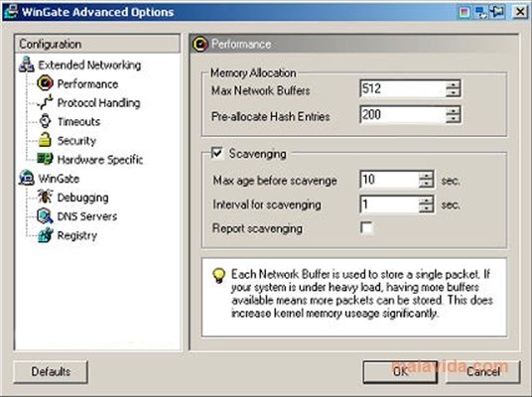The height and width of the screenshot is (397, 532).
Task: Click the lightbulb tip icon
Action: point(218,276)
